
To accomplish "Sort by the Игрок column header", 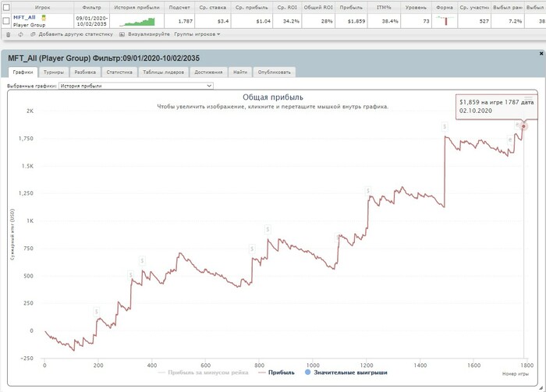I will (42, 7).
